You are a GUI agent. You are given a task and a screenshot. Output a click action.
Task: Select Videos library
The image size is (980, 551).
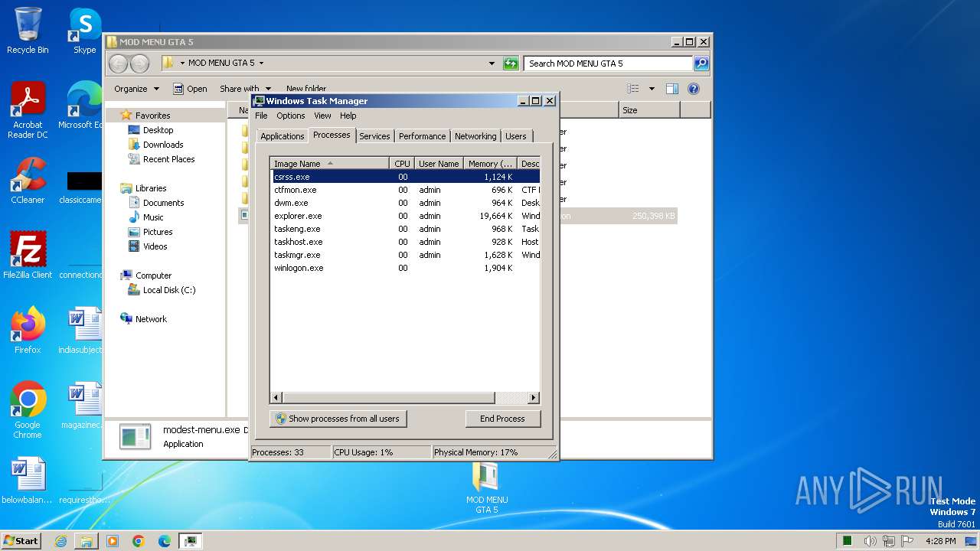tap(155, 246)
